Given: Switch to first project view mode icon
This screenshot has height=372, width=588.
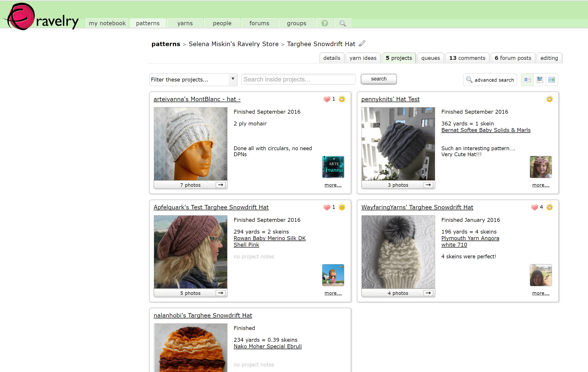Looking at the screenshot, I should coord(527,80).
